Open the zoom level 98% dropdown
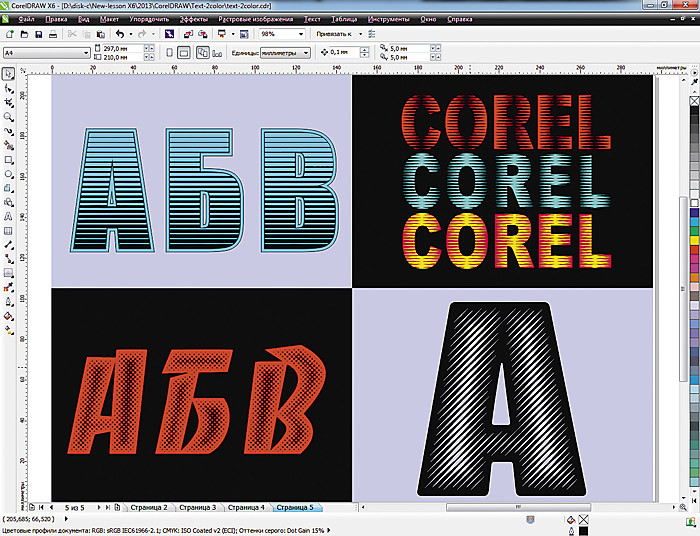700x536 pixels. tap(301, 34)
